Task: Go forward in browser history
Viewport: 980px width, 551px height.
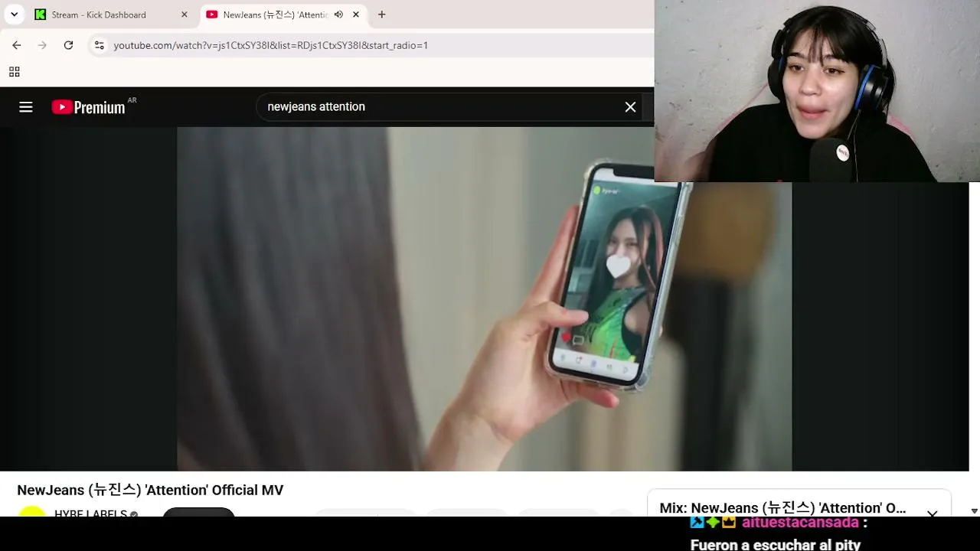Action: pyautogui.click(x=43, y=45)
